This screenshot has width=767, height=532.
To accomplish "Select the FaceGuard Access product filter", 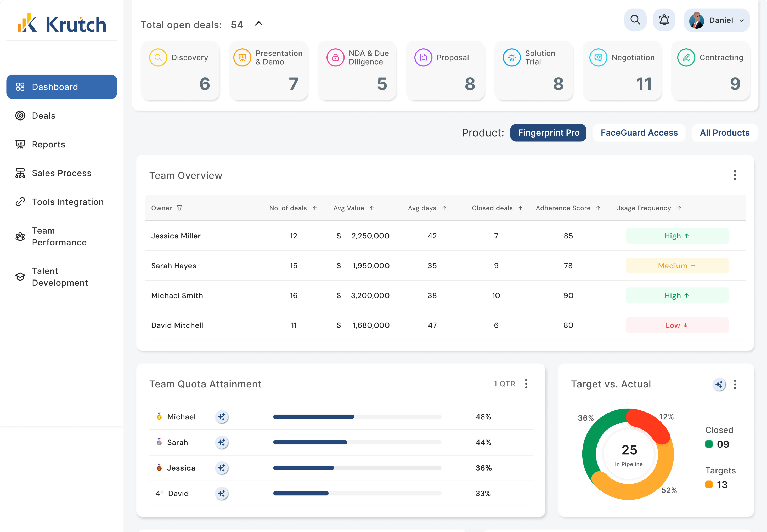I will 639,133.
